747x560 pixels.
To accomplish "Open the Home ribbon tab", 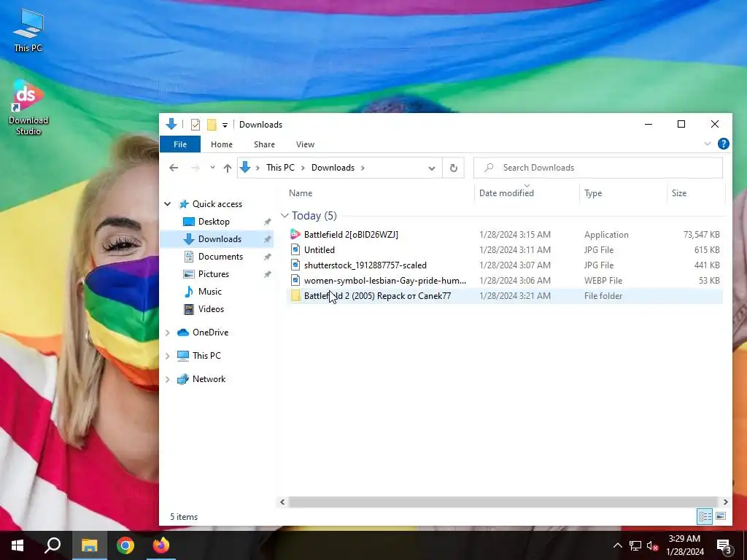I will (222, 144).
